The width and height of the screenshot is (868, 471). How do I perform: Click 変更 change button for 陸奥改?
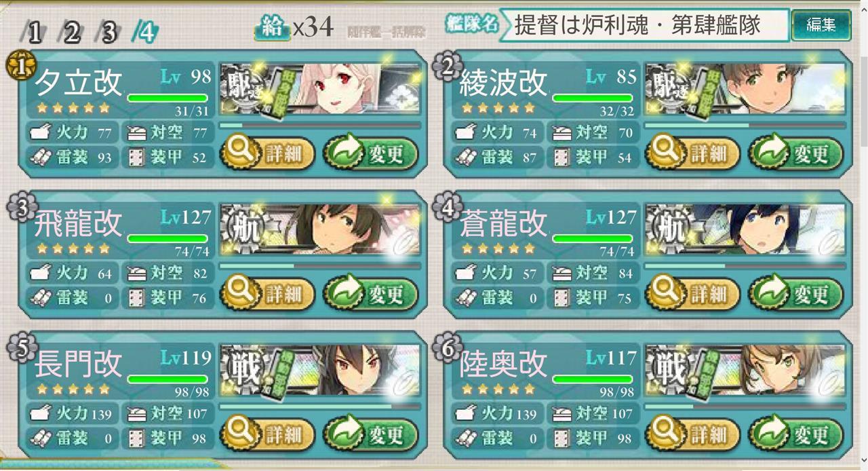tap(795, 434)
